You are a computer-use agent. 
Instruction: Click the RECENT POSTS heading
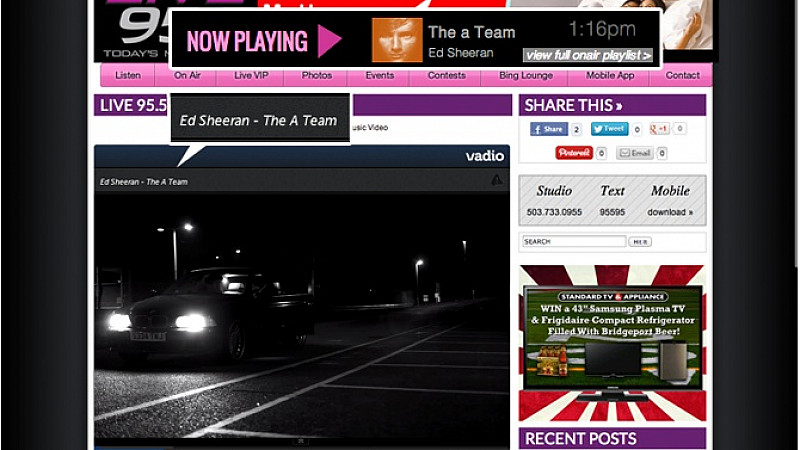click(x=581, y=438)
